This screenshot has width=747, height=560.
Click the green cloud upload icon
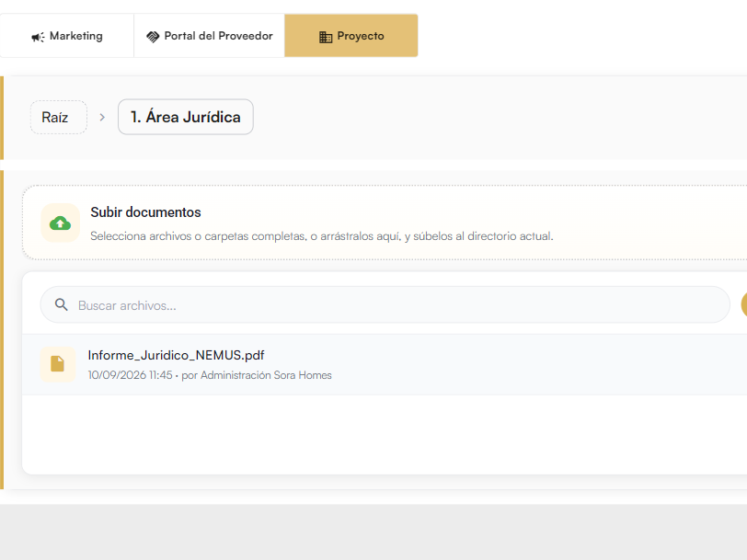click(60, 223)
